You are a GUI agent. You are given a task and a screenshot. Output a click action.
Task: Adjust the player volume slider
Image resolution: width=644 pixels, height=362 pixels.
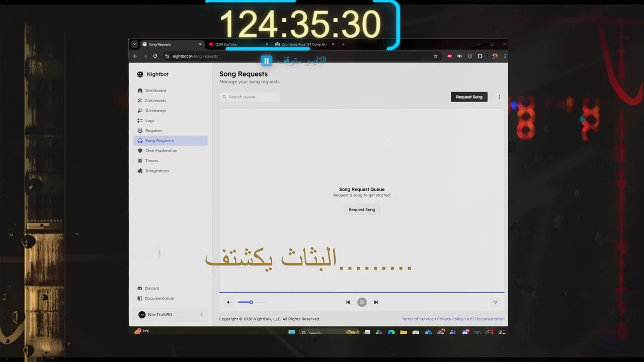point(251,302)
